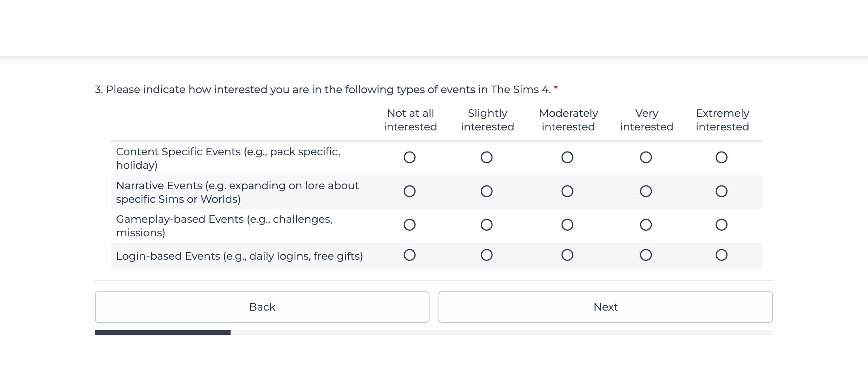Viewport: 868px width, 383px height.
Task: Pick Extremely interested for Content Specific Events
Action: point(721,157)
